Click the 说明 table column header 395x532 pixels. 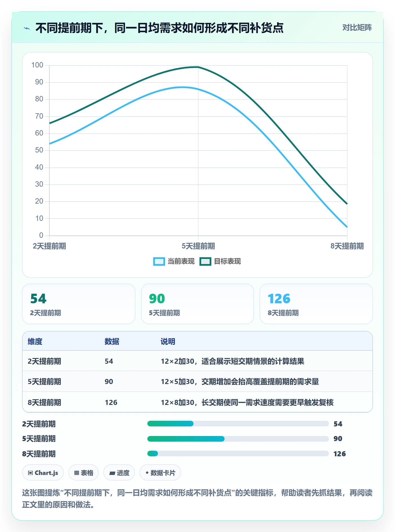pos(168,341)
